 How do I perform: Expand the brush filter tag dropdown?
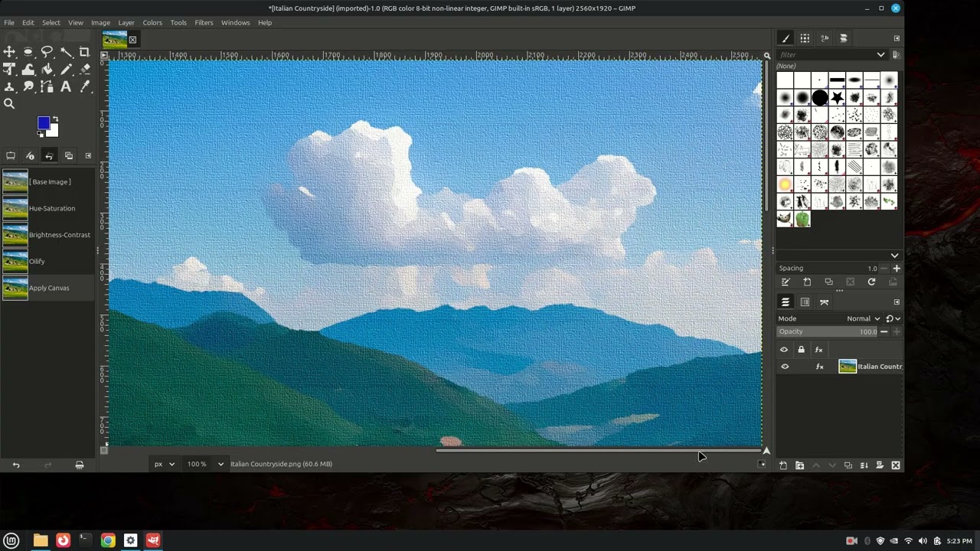pyautogui.click(x=880, y=54)
